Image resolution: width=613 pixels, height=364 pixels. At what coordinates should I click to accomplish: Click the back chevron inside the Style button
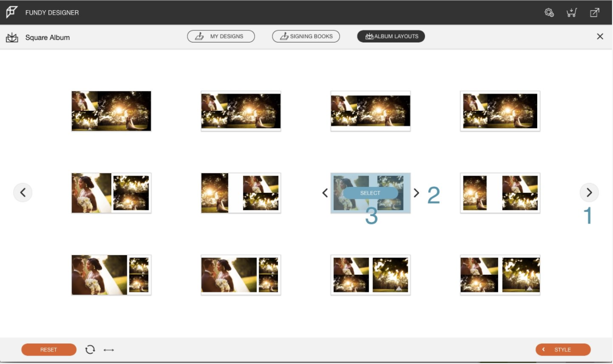point(545,349)
